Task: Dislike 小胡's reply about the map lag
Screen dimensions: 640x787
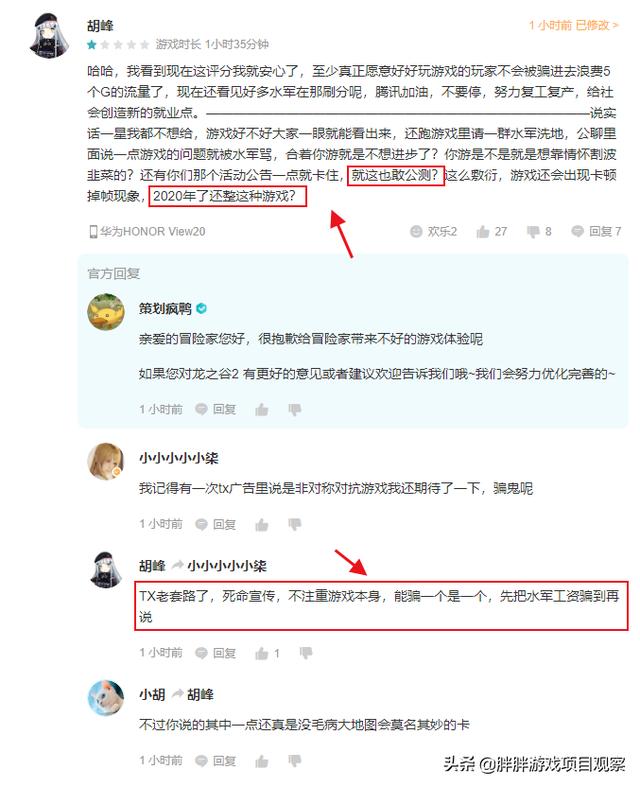Action: click(x=295, y=761)
